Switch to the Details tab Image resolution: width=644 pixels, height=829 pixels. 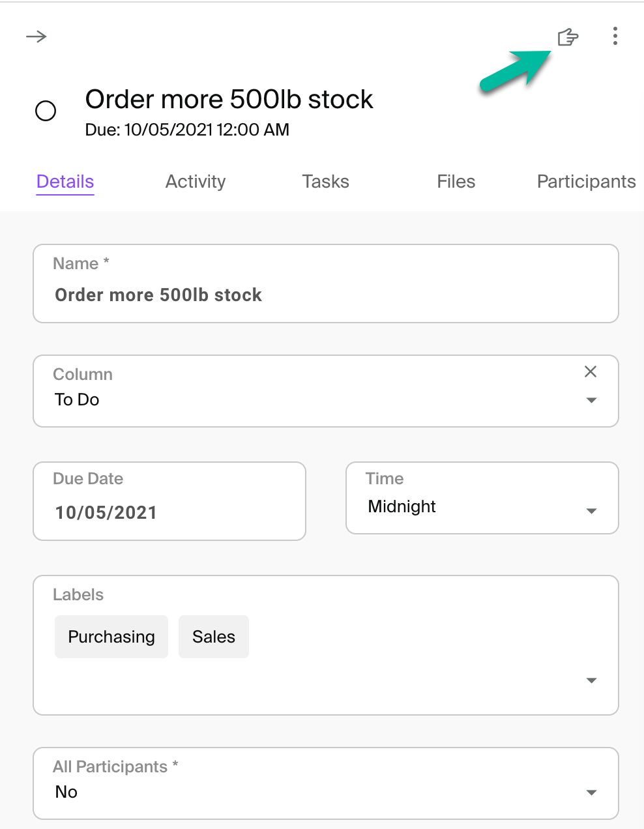pos(65,182)
